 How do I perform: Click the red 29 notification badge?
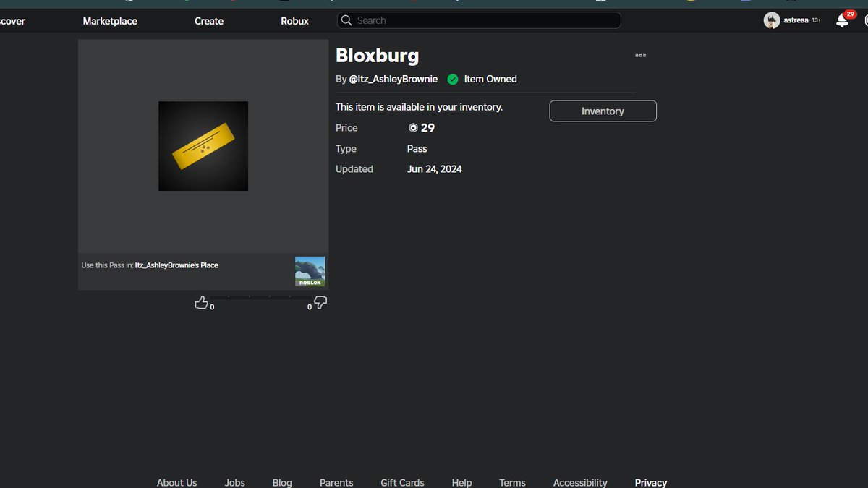[x=850, y=14]
